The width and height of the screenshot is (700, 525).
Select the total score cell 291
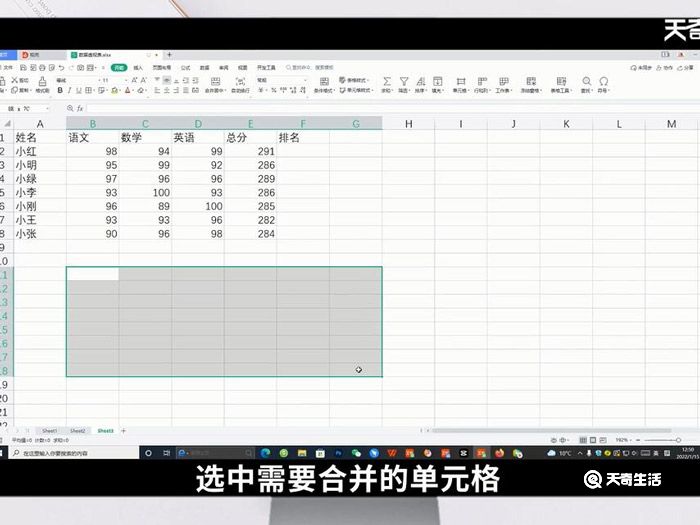250,151
